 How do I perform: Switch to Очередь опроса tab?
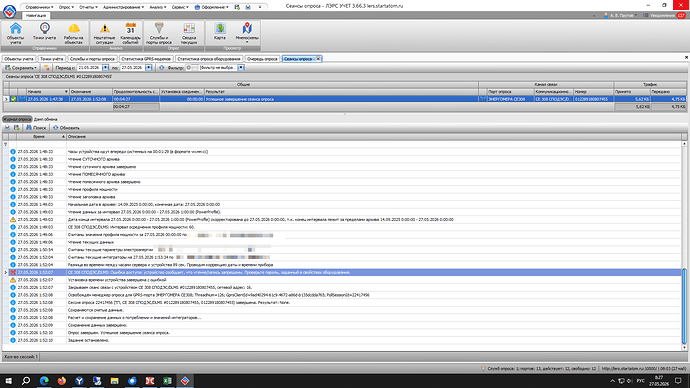[262, 59]
